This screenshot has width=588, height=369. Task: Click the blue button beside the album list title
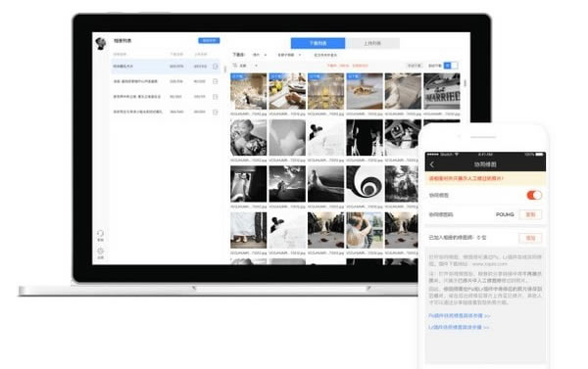(x=209, y=40)
